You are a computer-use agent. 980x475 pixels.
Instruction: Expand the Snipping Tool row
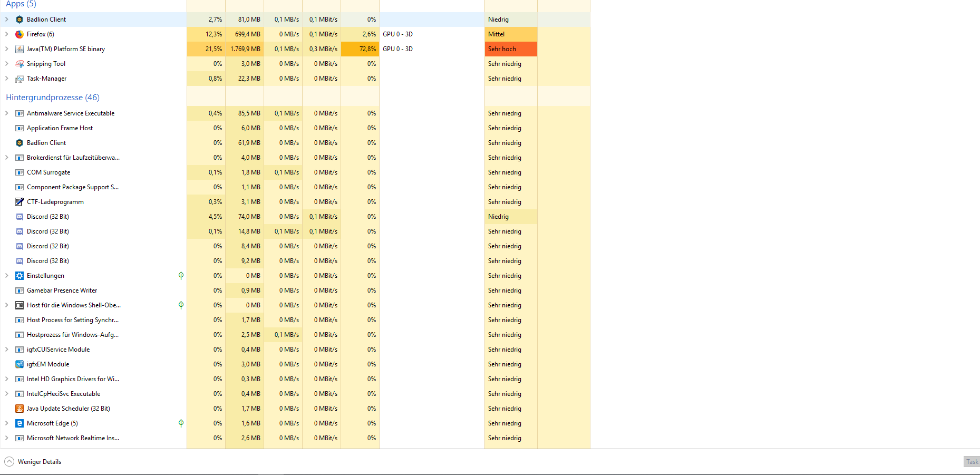coord(6,64)
